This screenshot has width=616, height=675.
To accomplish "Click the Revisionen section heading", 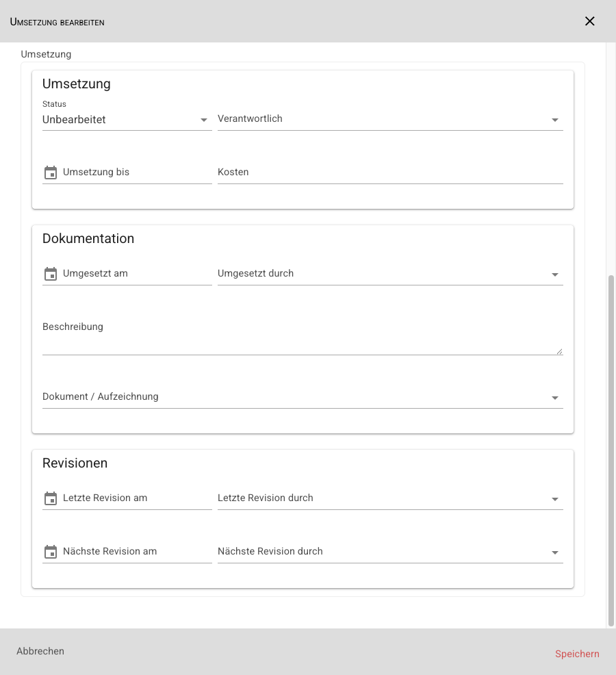I will (x=75, y=463).
